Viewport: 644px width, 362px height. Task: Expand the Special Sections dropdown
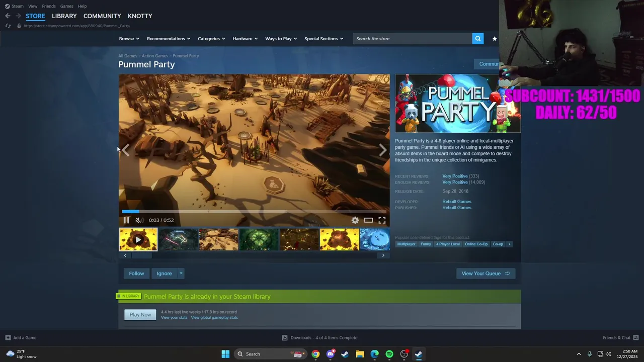(324, 39)
